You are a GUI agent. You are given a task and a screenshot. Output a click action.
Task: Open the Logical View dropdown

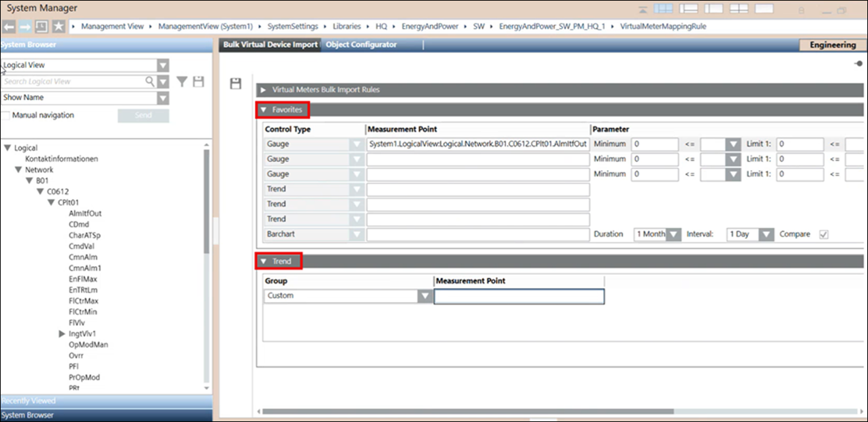(84, 65)
